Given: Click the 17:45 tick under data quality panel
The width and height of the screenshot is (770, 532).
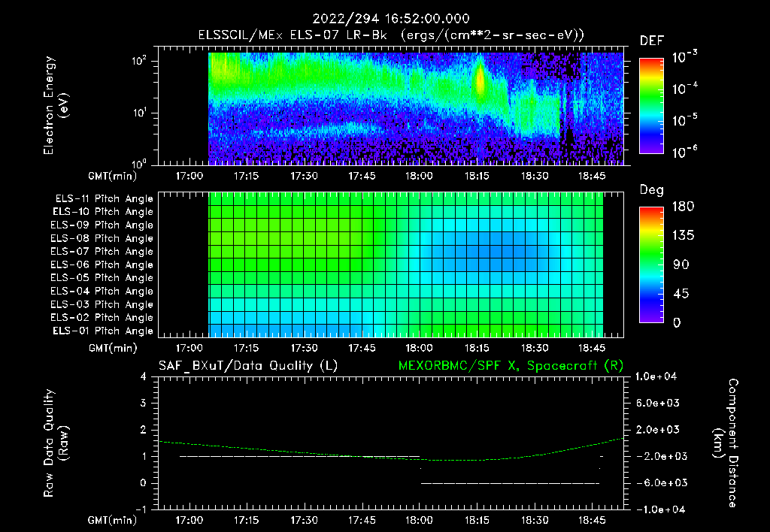Looking at the screenshot, I should (x=362, y=520).
